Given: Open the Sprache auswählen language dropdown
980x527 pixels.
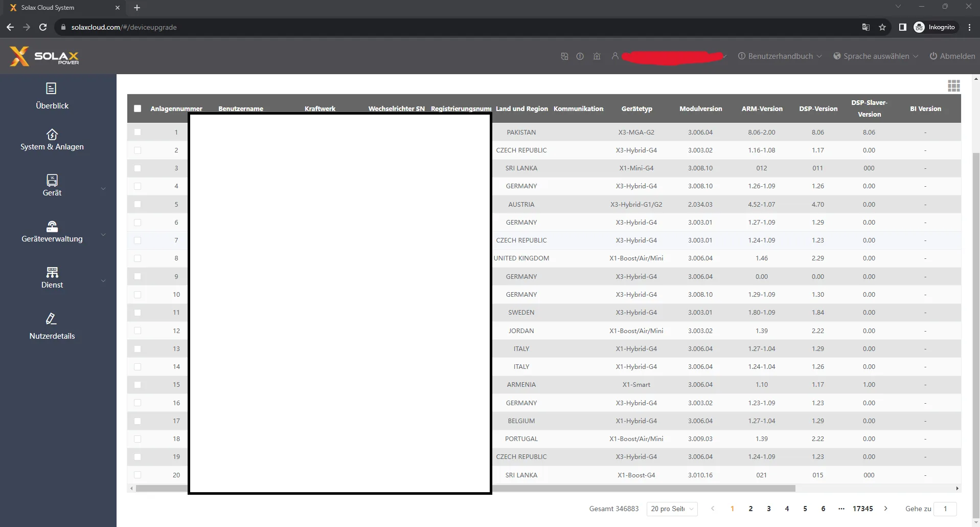Looking at the screenshot, I should 875,56.
